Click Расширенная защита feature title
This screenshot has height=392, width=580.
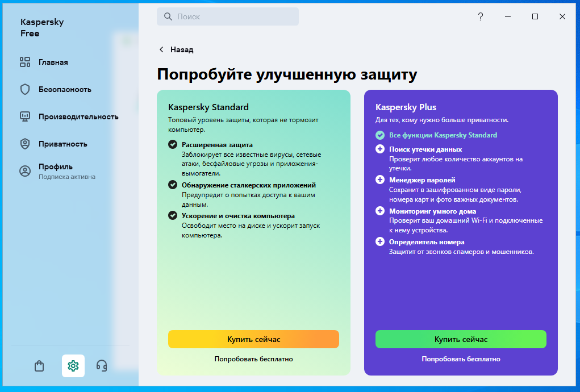point(217,145)
